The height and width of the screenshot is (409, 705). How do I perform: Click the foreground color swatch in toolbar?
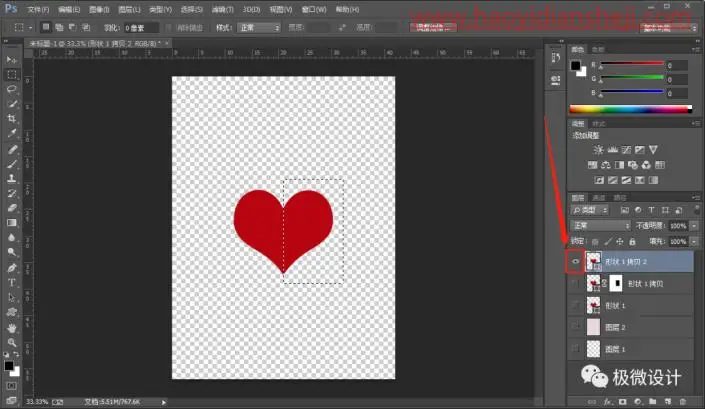[x=9, y=366]
